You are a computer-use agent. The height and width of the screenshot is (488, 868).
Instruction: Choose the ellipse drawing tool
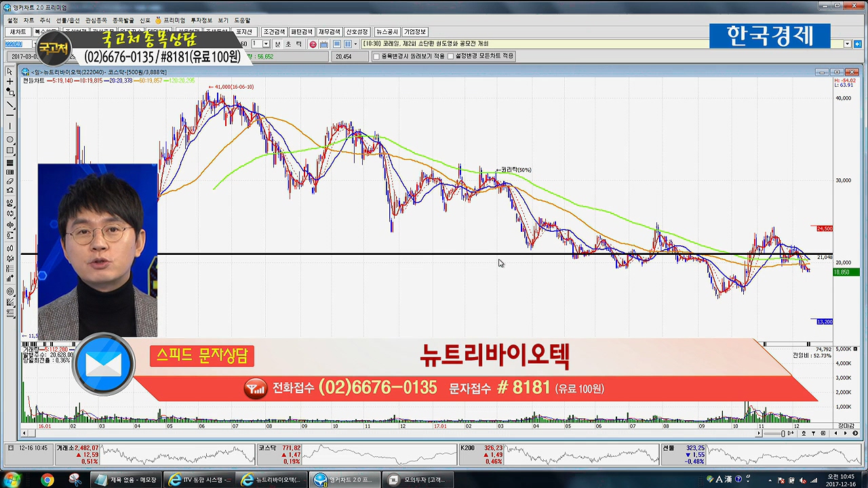[x=9, y=140]
